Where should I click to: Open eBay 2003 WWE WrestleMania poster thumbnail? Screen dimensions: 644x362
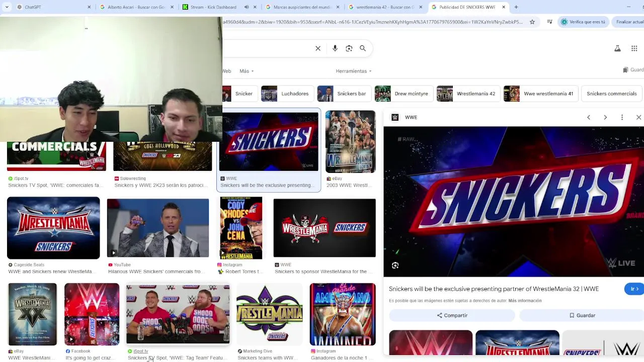tap(350, 142)
